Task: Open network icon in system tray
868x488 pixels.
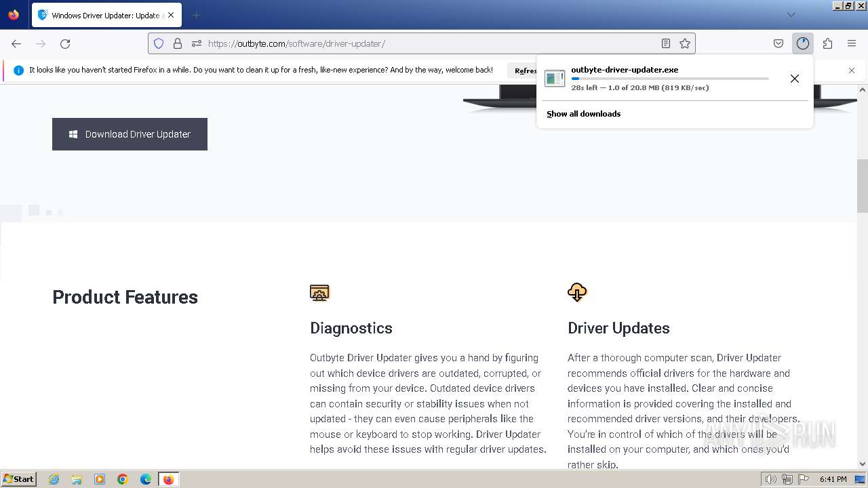Action: 787,479
